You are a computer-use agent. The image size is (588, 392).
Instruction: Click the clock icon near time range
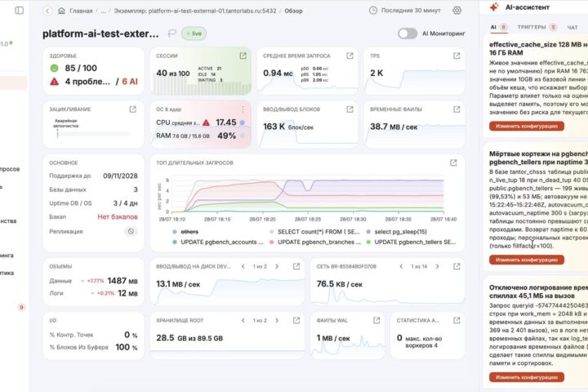pos(373,11)
